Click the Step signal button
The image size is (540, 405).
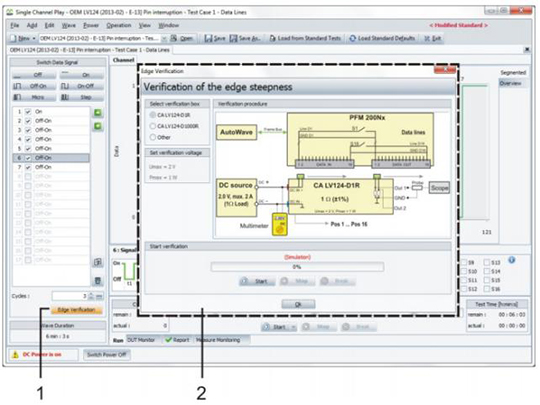pos(82,97)
